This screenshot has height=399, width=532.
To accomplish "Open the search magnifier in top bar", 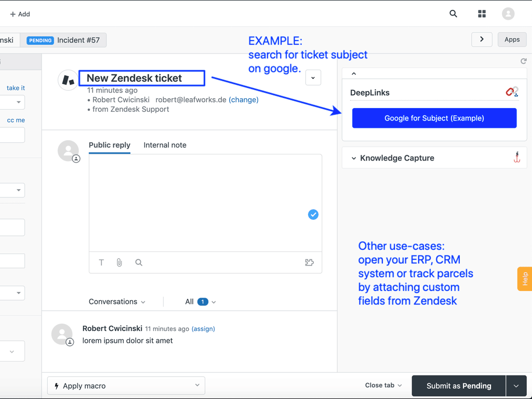I will (453, 14).
